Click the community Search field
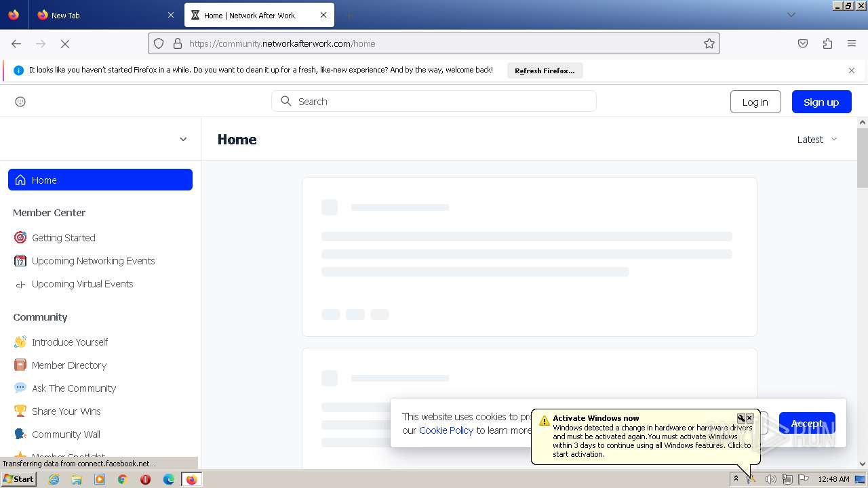 [x=434, y=101]
